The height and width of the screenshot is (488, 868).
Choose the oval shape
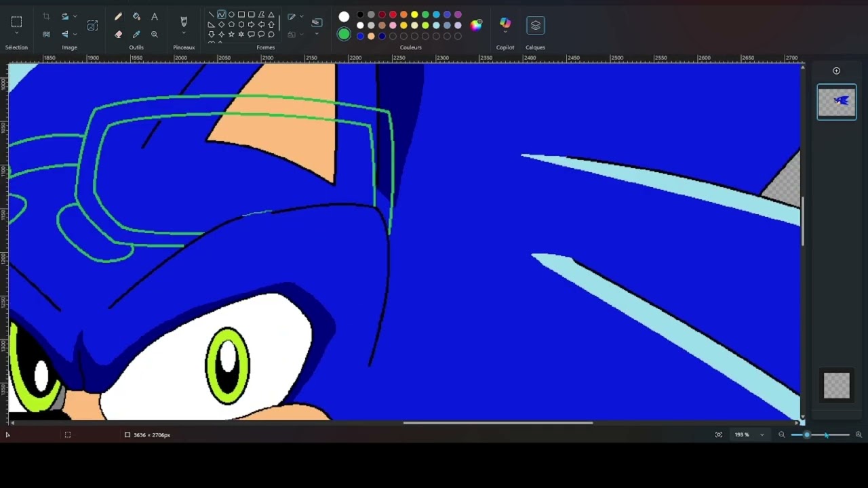[231, 14]
